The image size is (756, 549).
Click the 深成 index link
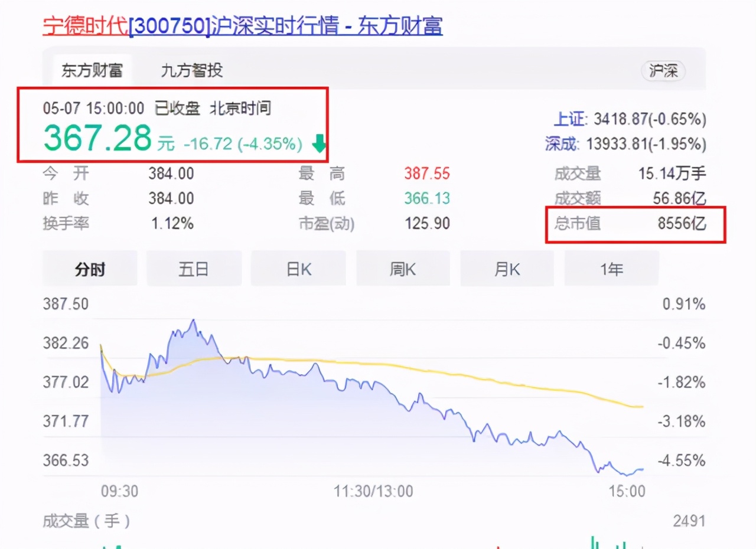coord(558,143)
